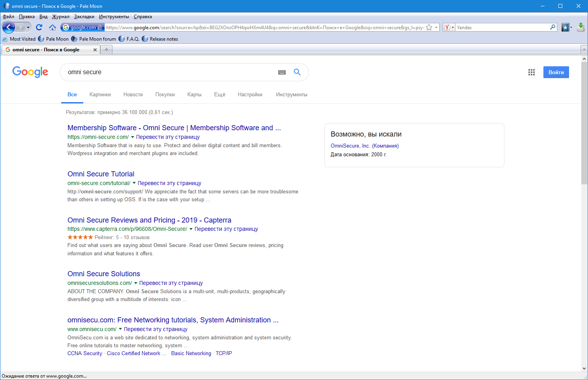Open the CCNA Security sitelink
The width and height of the screenshot is (588, 380).
click(85, 354)
